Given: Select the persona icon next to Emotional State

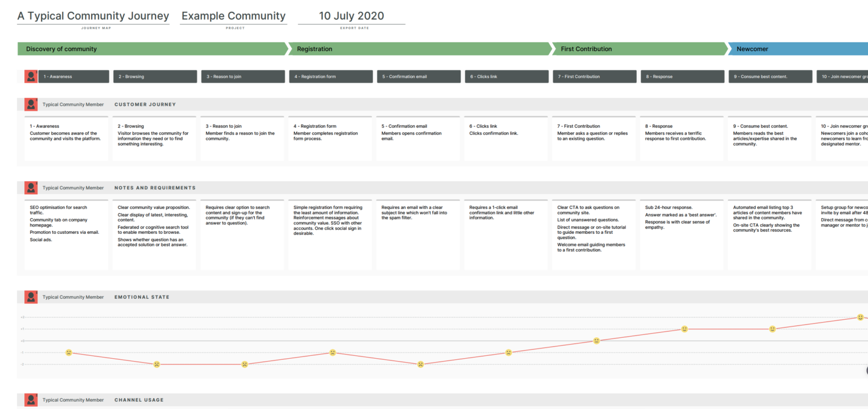Looking at the screenshot, I should pos(31,297).
